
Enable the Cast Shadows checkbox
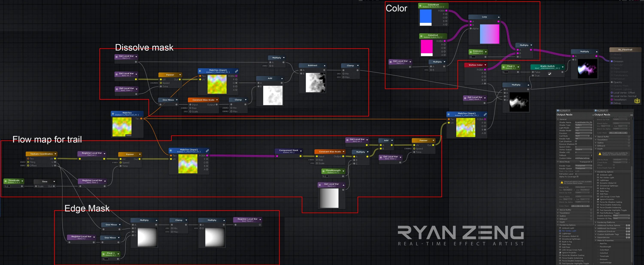(x=576, y=142)
